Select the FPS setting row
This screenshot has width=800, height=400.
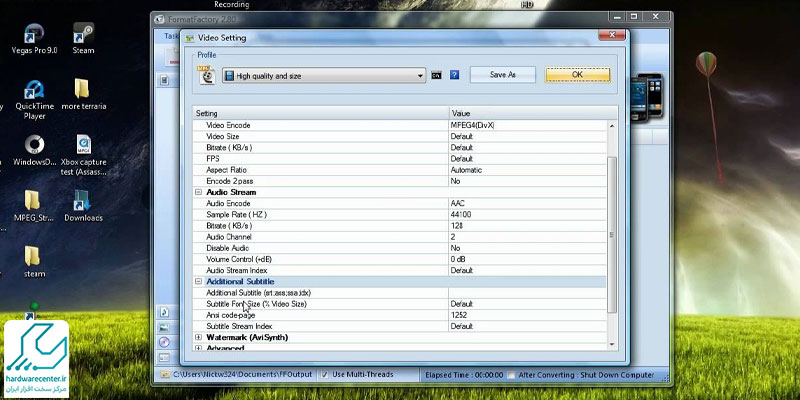point(399,159)
